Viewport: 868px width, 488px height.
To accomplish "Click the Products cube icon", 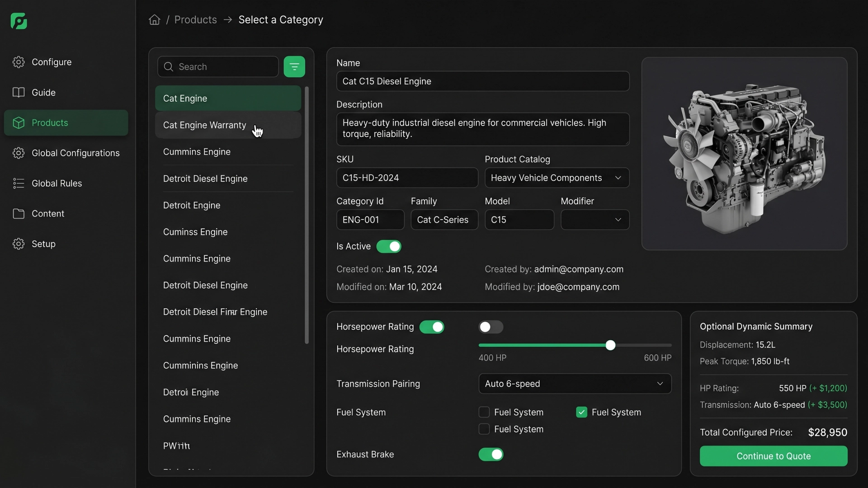I will point(19,122).
